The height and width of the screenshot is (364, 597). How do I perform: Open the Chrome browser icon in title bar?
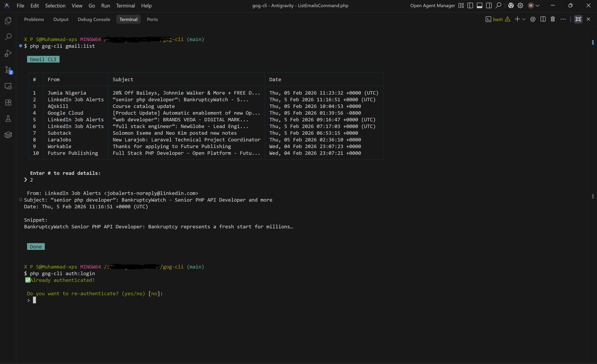[x=511, y=5]
